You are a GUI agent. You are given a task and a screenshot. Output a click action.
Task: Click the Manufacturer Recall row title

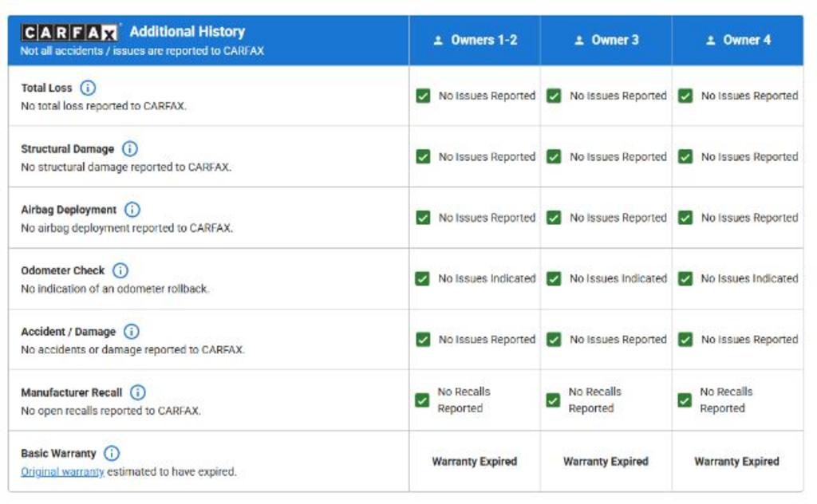click(71, 392)
